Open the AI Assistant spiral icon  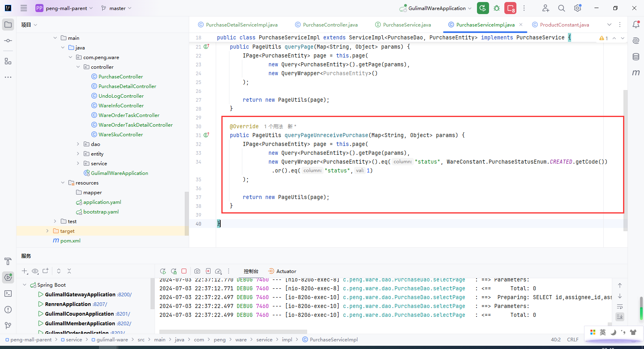tap(636, 41)
